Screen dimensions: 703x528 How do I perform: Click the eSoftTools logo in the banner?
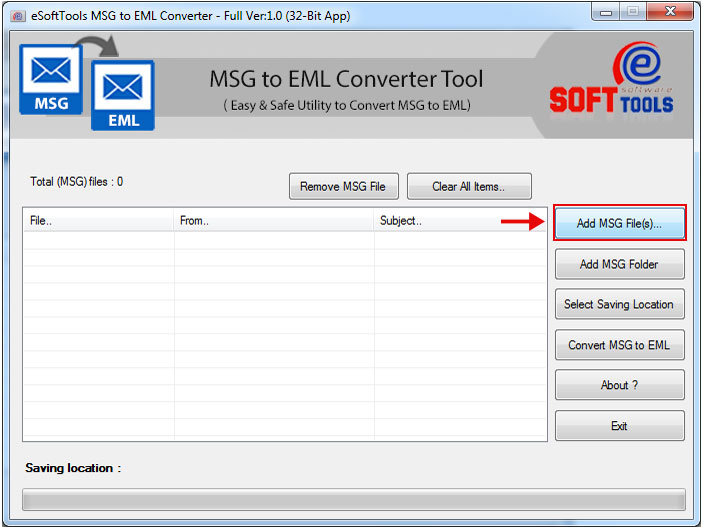pos(610,84)
